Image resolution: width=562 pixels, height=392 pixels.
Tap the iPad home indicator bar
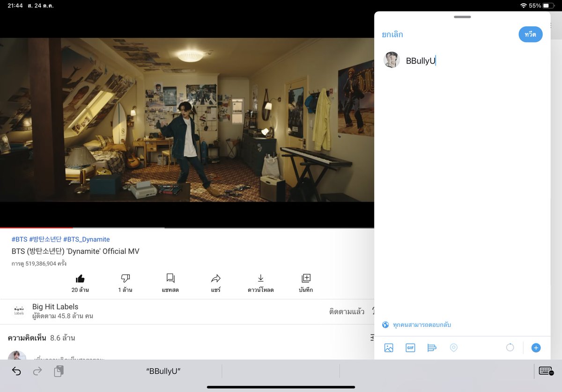(281, 387)
